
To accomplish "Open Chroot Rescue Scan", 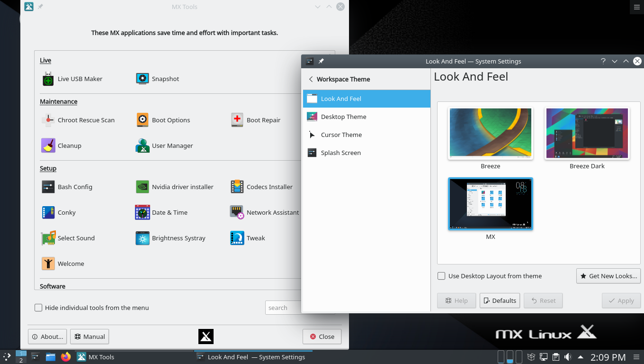I will [x=78, y=120].
